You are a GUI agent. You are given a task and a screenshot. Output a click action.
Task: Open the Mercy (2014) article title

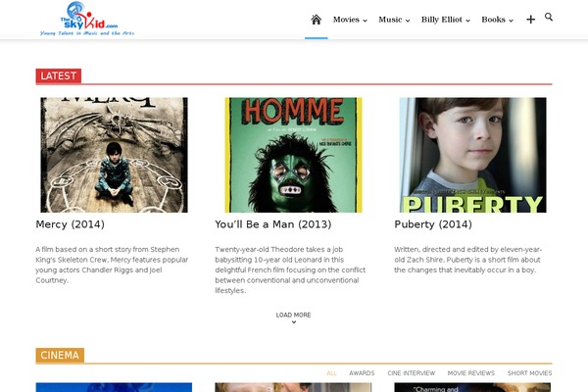click(x=71, y=224)
